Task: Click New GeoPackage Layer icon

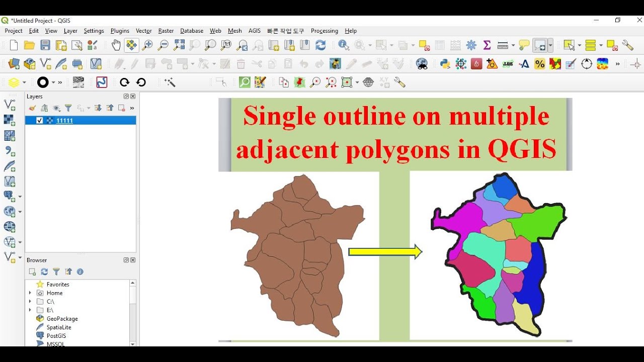Action: pyautogui.click(x=30, y=64)
